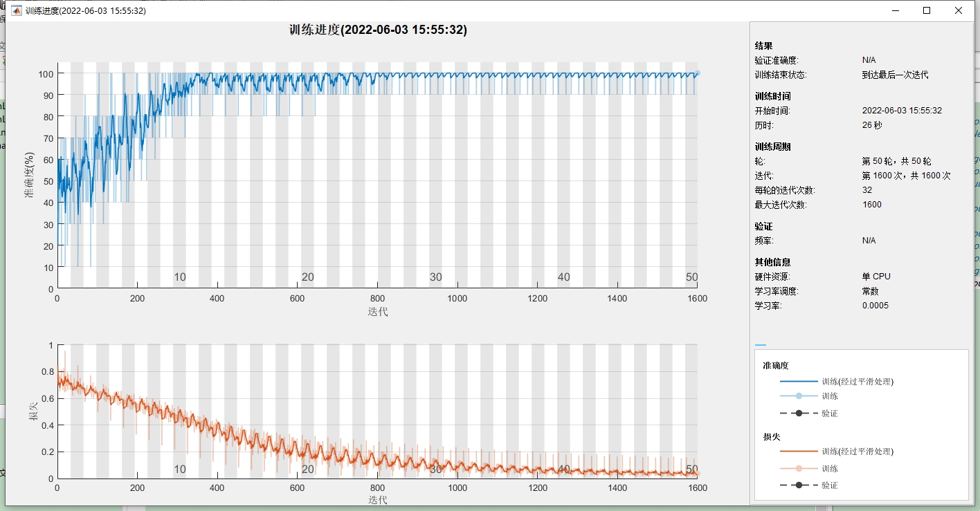Viewport: 980px width, 511px height.
Task: Click epoch label 40 in the accuracy chart
Action: (x=564, y=277)
